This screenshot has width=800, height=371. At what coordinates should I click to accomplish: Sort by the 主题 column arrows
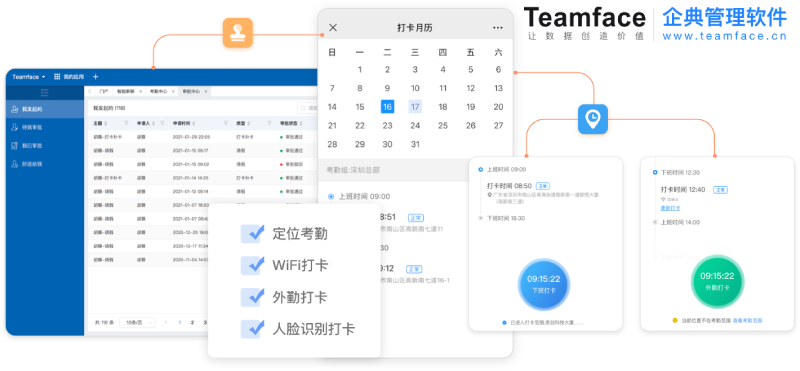coord(106,123)
